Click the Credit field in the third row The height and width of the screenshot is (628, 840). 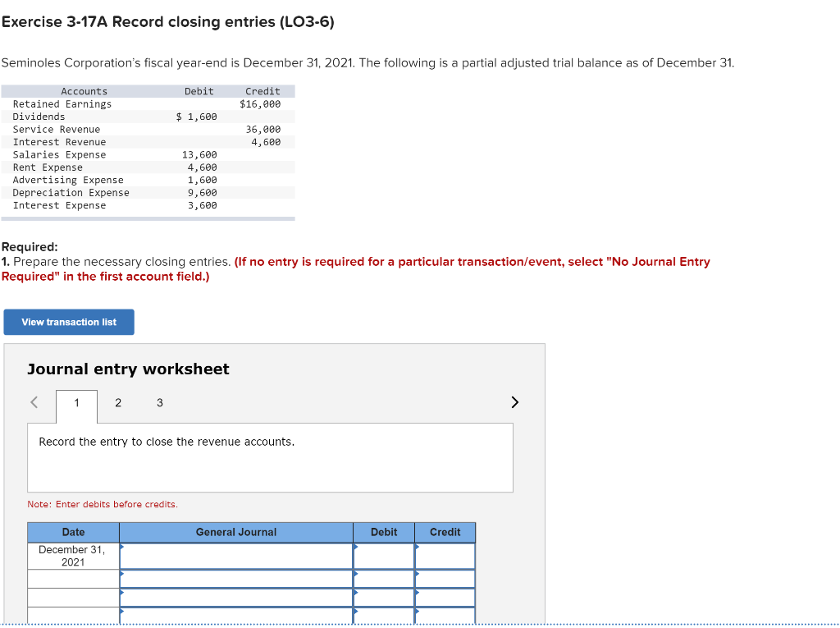point(445,598)
